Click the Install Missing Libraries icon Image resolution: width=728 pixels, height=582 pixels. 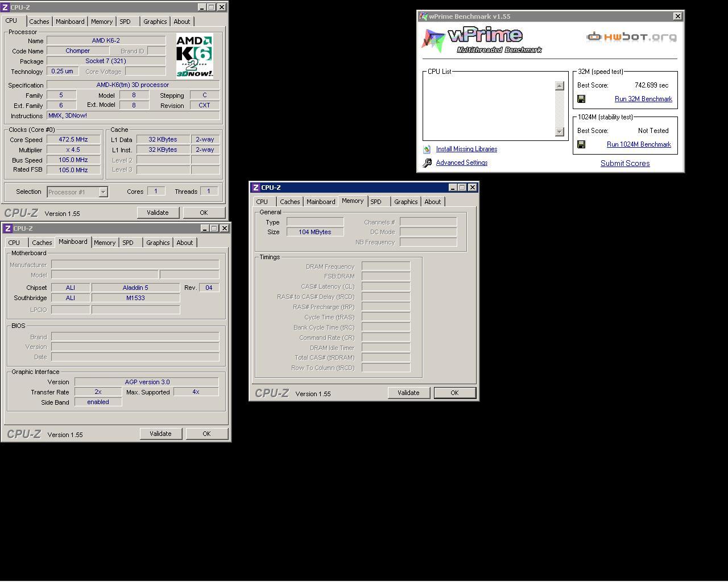pyautogui.click(x=427, y=149)
